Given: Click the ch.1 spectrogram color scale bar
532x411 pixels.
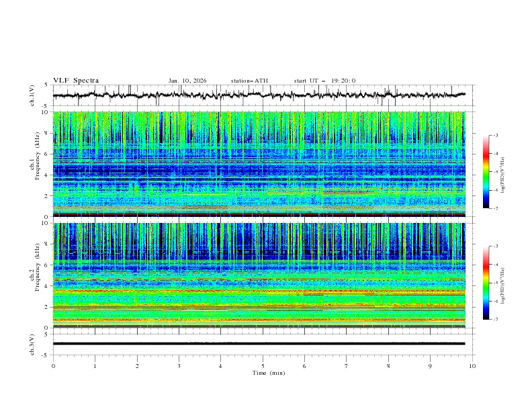Looking at the screenshot, I should pyautogui.click(x=486, y=171).
